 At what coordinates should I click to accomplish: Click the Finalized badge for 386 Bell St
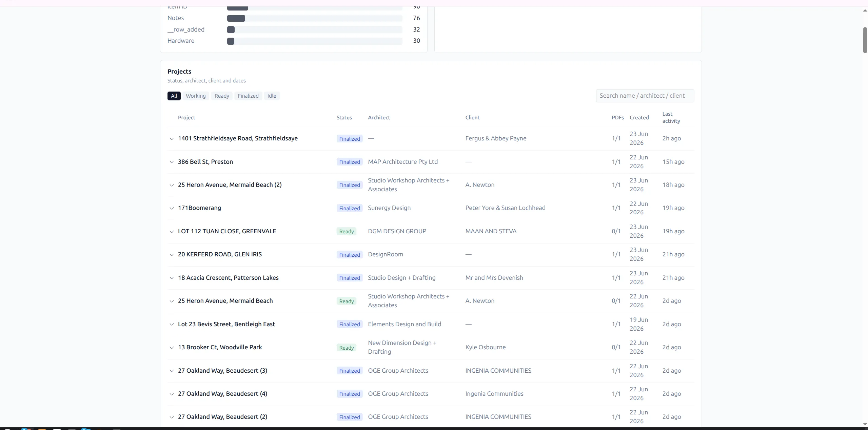coord(350,162)
